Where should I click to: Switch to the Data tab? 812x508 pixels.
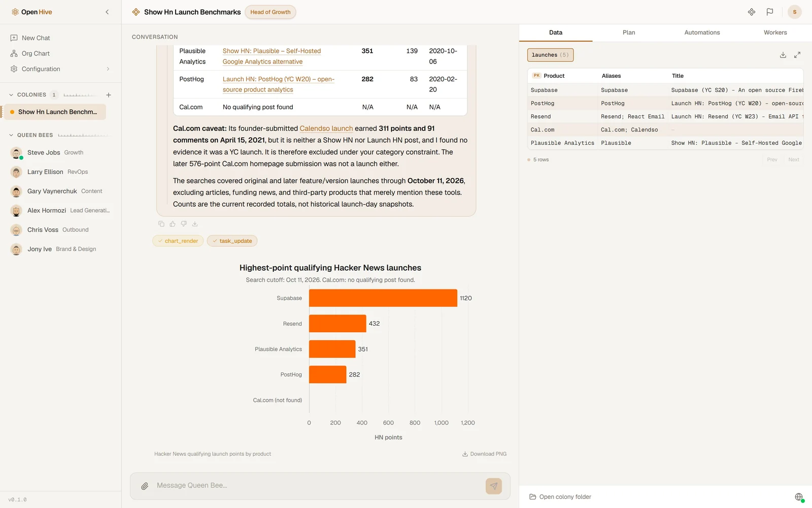[x=556, y=33]
